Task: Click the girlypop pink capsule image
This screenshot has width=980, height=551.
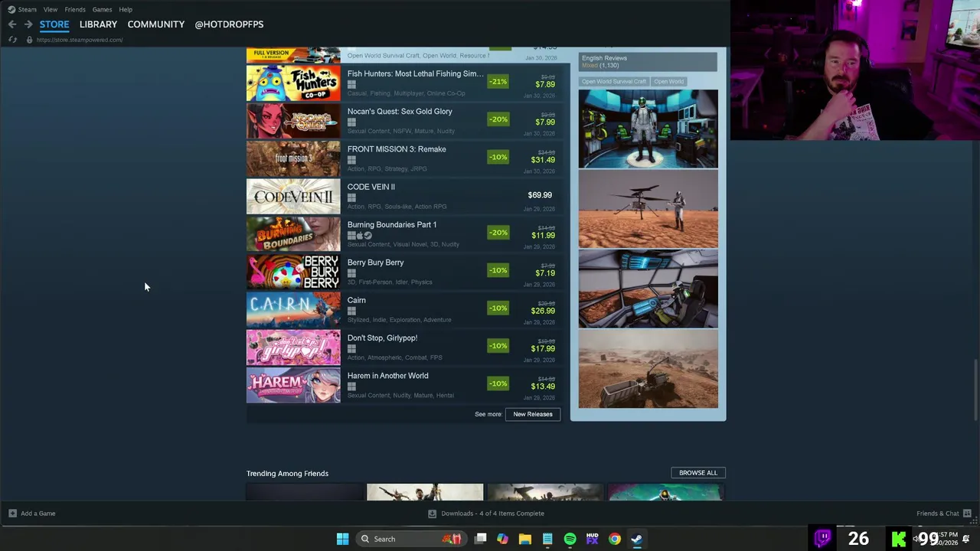Action: click(x=293, y=347)
